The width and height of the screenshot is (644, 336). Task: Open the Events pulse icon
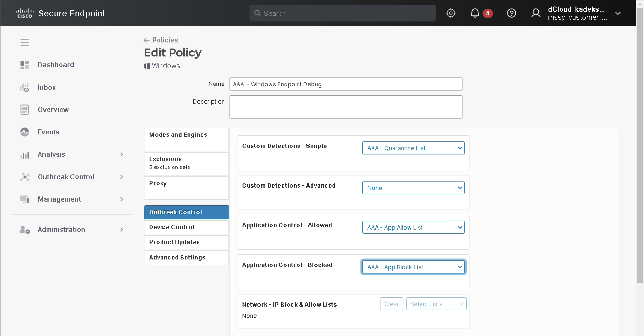click(x=24, y=132)
